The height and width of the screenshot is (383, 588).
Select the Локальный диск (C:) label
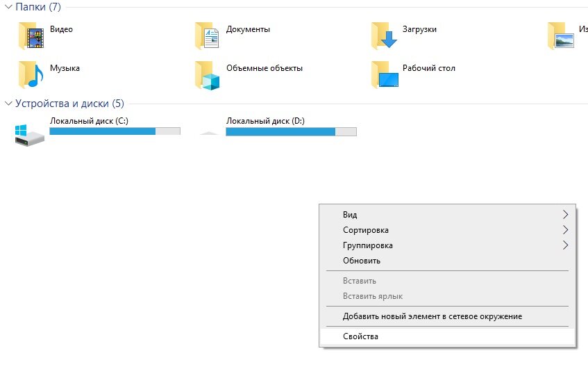89,121
